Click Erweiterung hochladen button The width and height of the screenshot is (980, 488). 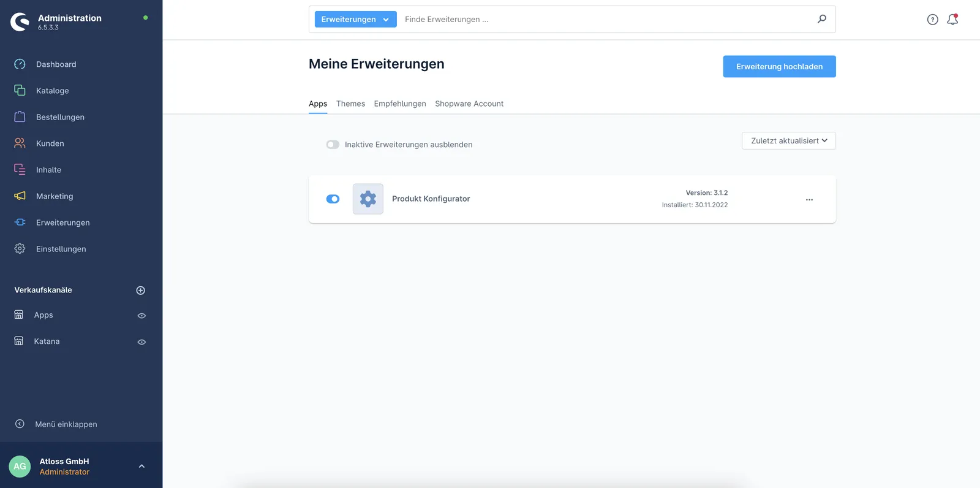click(779, 67)
